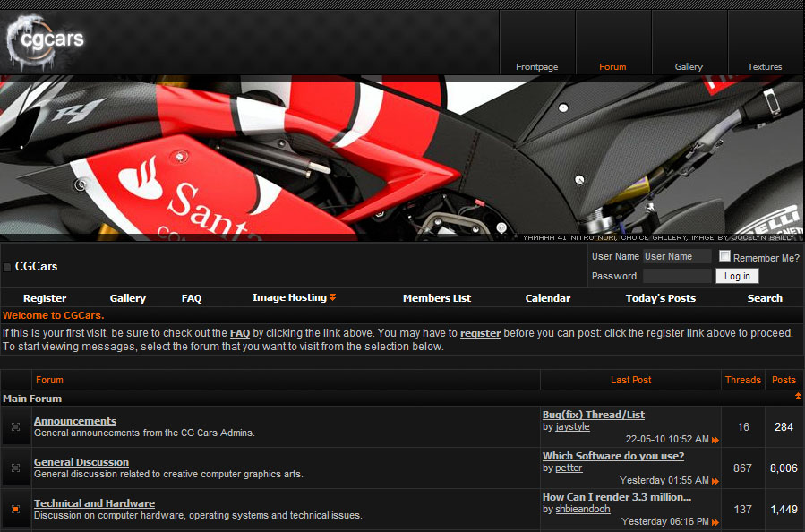Open Gallery in the navigation bar
The height and width of the screenshot is (532, 805).
(128, 298)
